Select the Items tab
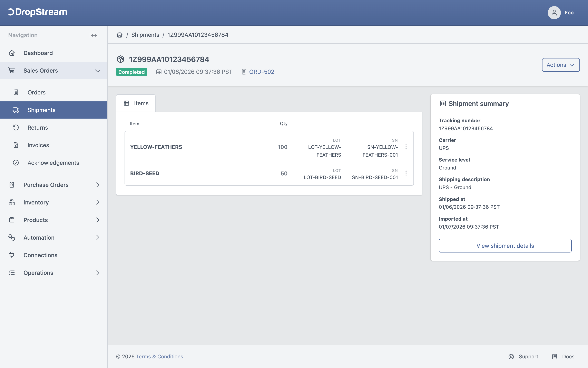The image size is (588, 368). pos(136,103)
